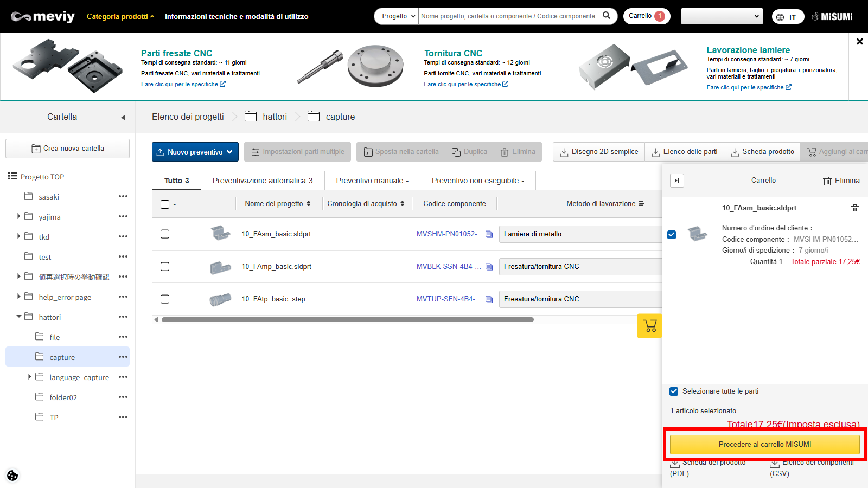
Task: Click the search magnifier icon
Action: 607,16
